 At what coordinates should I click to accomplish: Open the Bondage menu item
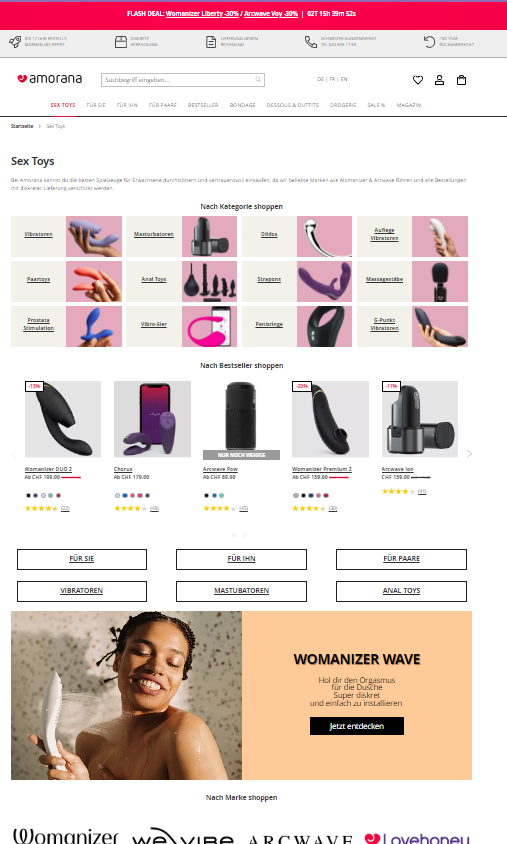242,105
